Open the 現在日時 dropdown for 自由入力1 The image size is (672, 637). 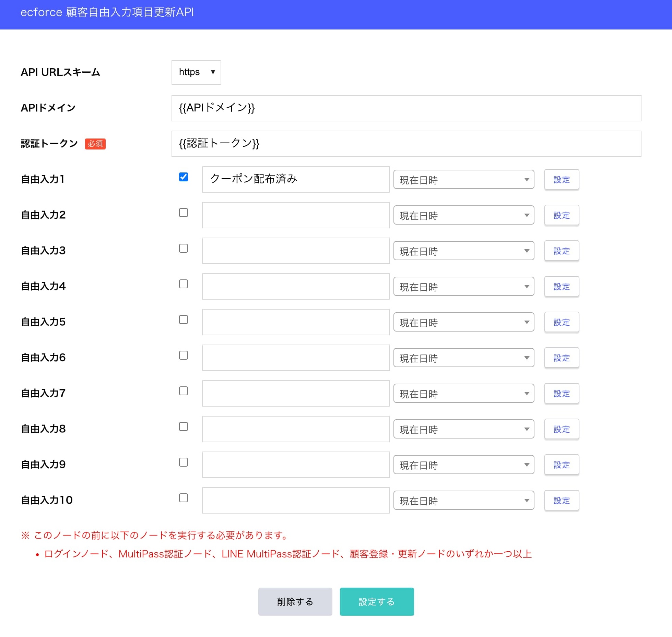coord(464,179)
